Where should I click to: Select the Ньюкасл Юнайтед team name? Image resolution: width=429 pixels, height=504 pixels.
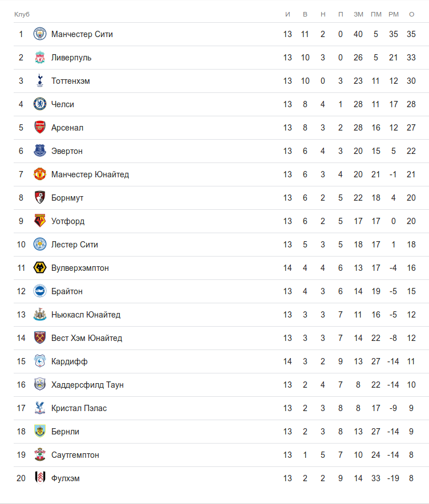point(86,315)
